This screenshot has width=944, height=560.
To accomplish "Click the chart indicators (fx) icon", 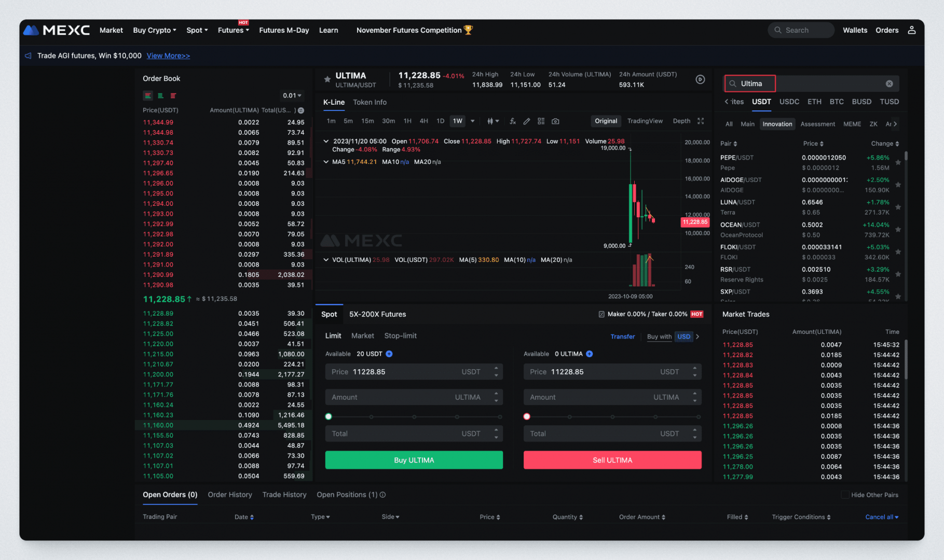I will pyautogui.click(x=512, y=121).
